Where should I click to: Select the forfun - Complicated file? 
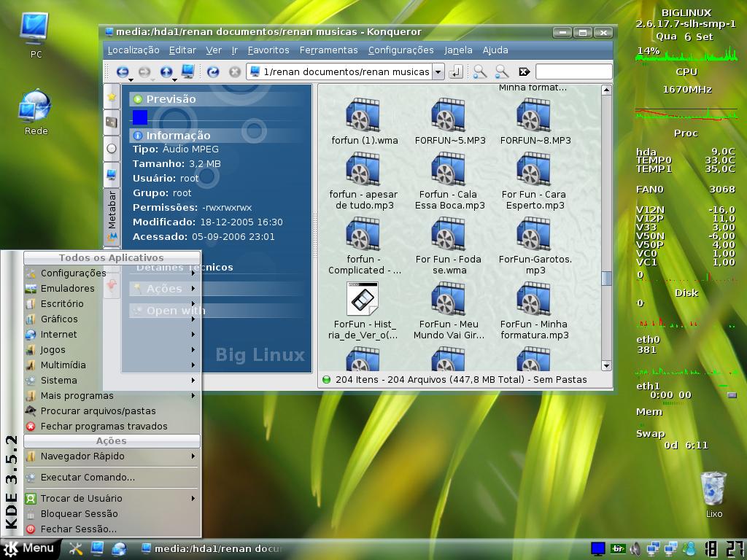pyautogui.click(x=365, y=246)
